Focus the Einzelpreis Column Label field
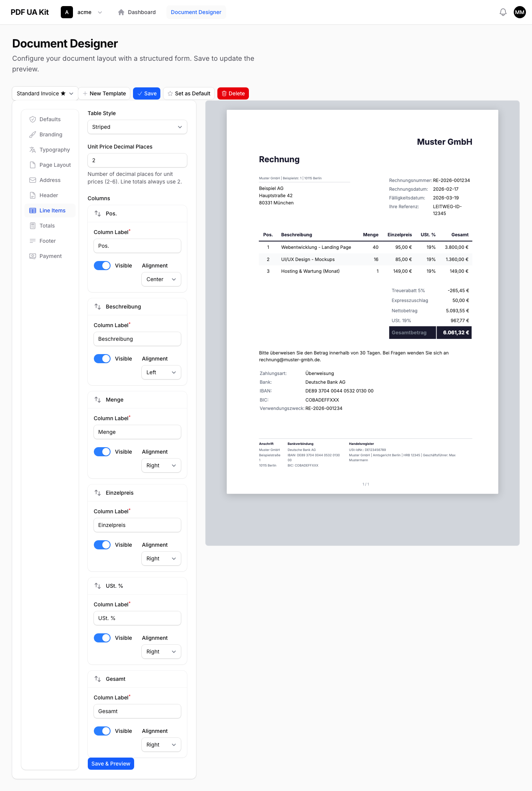 [137, 525]
